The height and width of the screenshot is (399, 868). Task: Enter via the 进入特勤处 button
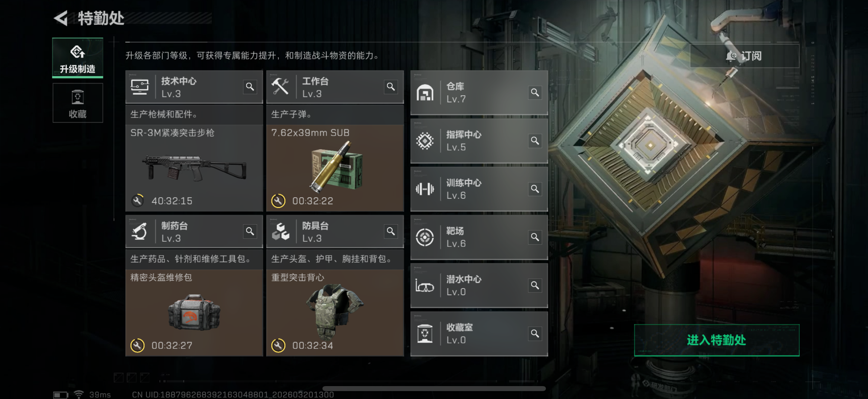[716, 340]
